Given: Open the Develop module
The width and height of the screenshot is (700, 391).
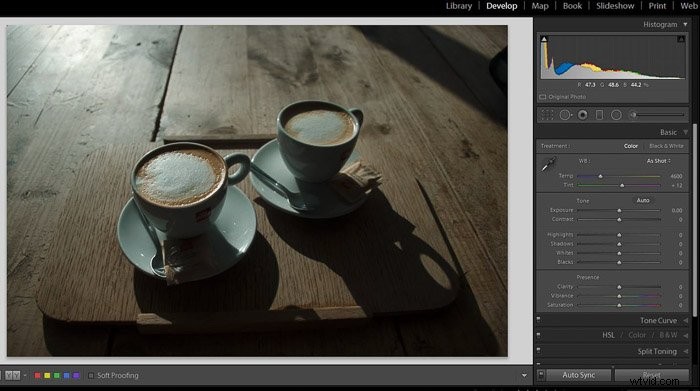Looking at the screenshot, I should tap(501, 6).
